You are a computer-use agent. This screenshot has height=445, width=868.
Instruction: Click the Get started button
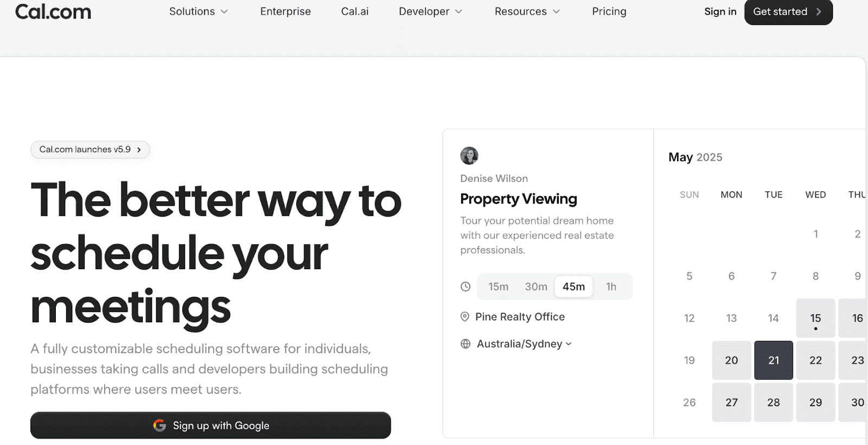pyautogui.click(x=788, y=11)
